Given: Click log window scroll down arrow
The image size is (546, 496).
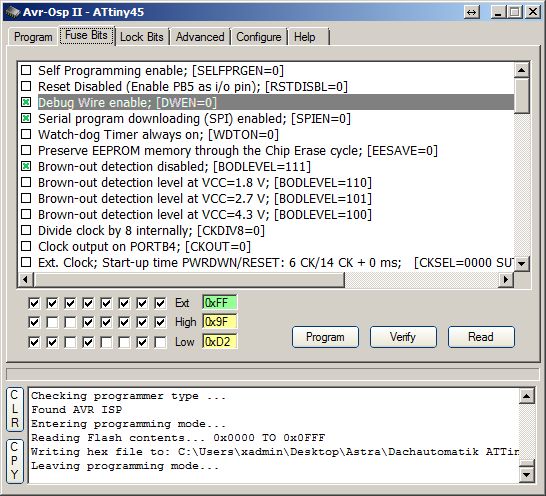Looking at the screenshot, I should coord(526,474).
